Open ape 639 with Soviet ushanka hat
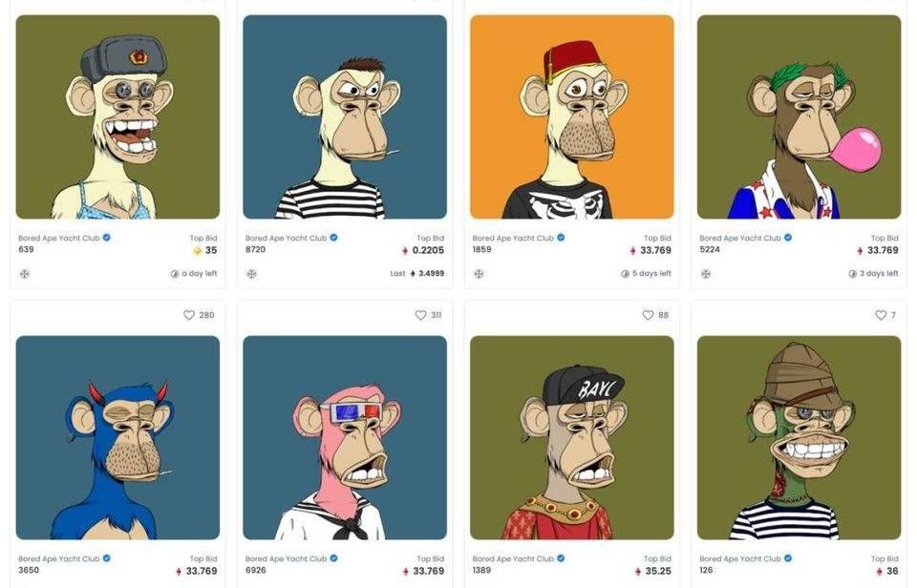 (117, 116)
